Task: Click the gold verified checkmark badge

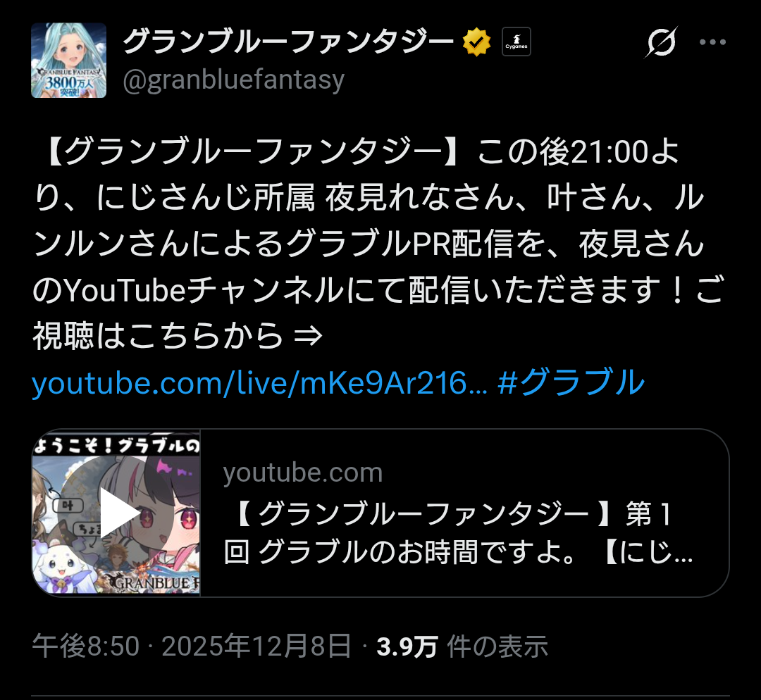Action: click(x=476, y=42)
